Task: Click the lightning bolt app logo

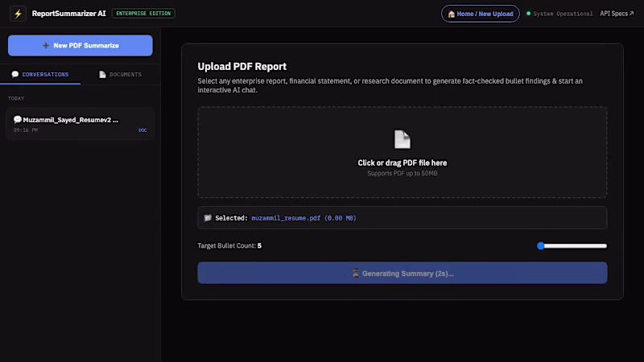Action: coord(18,14)
